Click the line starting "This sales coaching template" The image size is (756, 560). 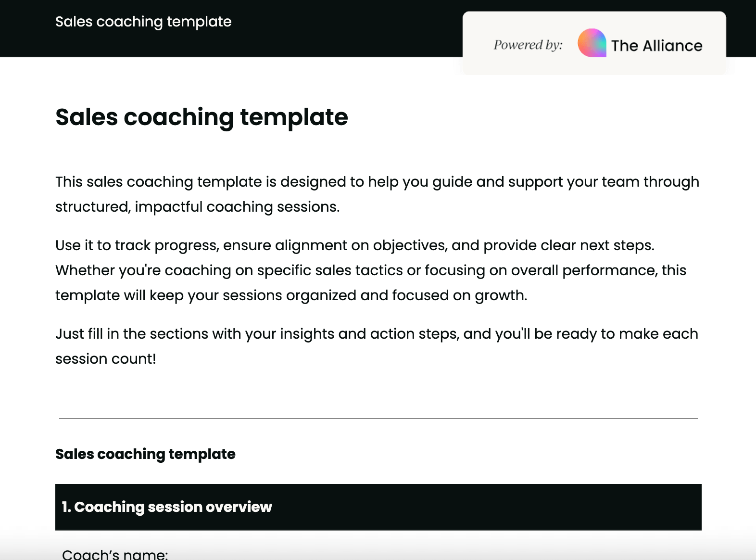pyautogui.click(x=377, y=182)
